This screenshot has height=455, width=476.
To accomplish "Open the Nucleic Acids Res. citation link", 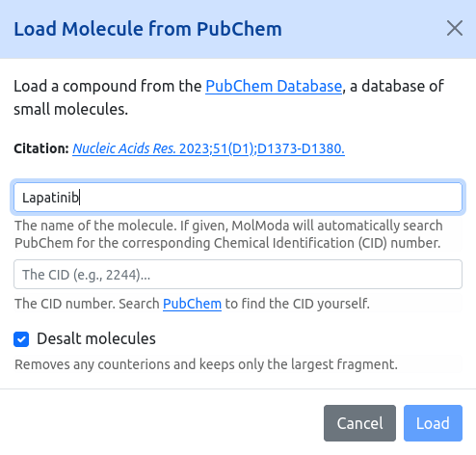I will [x=208, y=148].
